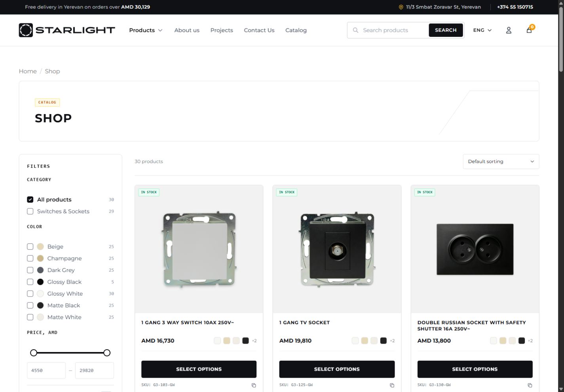
Task: Go to Home breadcrumb
Action: (x=28, y=71)
